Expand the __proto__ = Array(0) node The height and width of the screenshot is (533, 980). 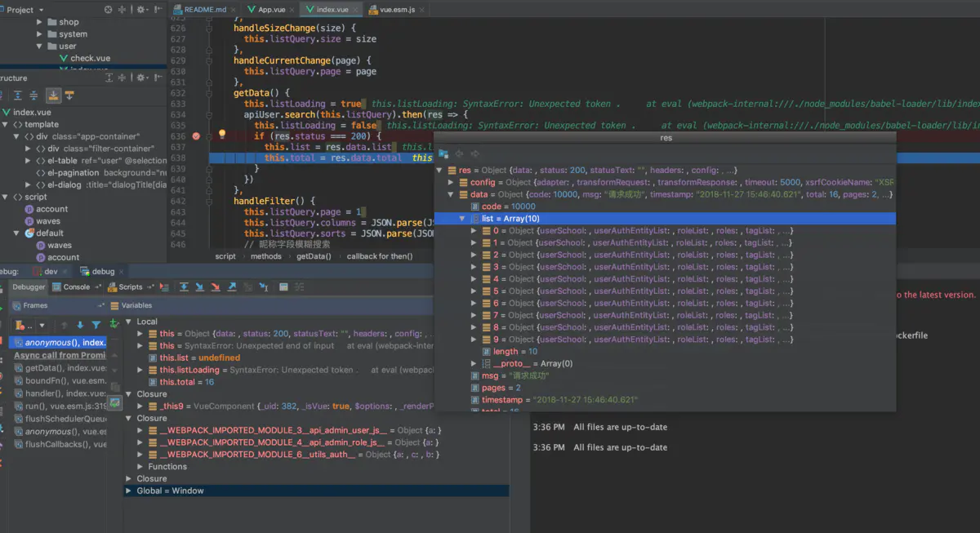point(474,364)
